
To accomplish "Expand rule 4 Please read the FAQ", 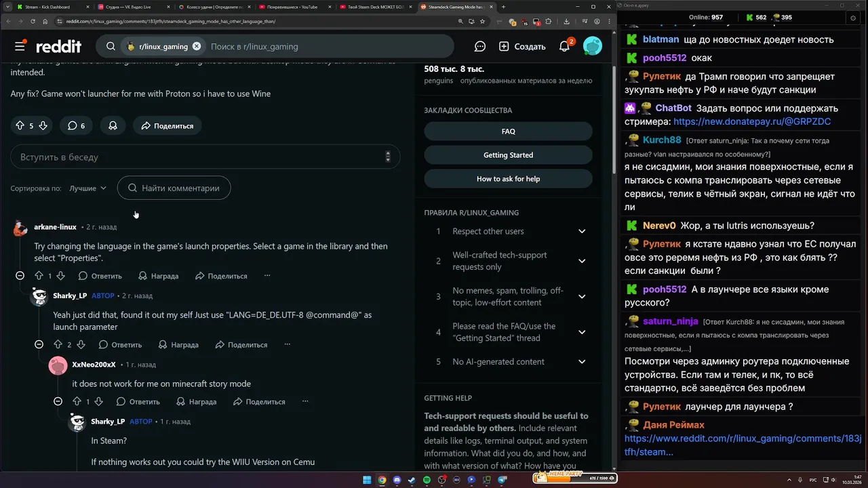I will [510, 332].
